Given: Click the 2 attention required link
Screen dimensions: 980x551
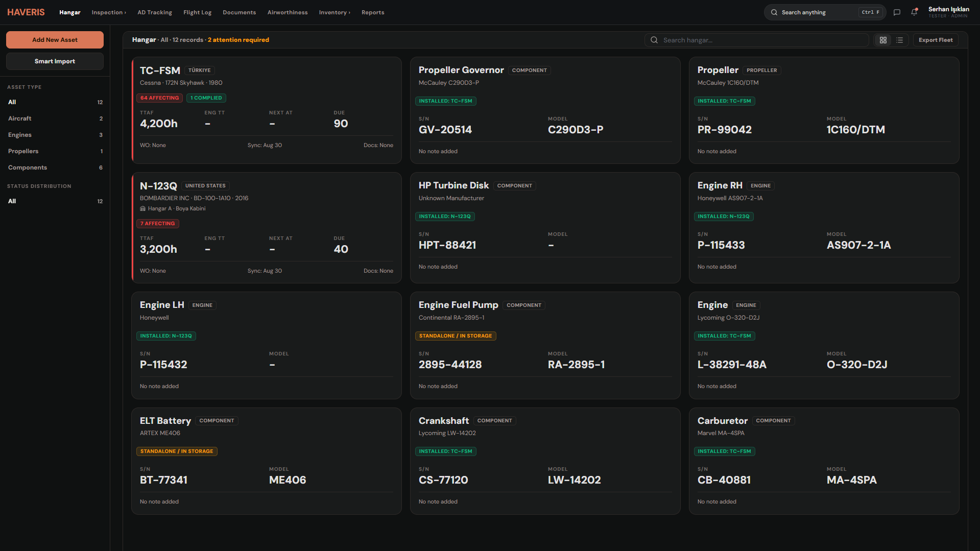Looking at the screenshot, I should pos(238,40).
